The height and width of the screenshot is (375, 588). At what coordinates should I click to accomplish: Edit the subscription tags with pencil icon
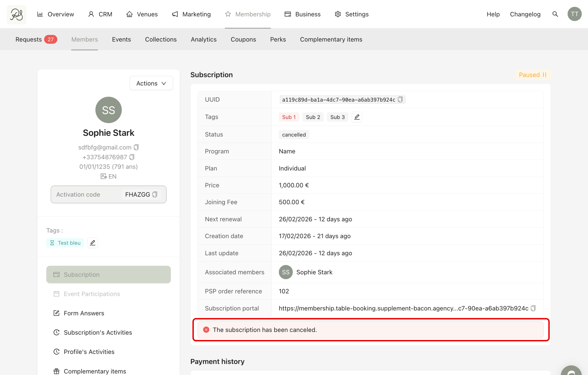pos(357,117)
